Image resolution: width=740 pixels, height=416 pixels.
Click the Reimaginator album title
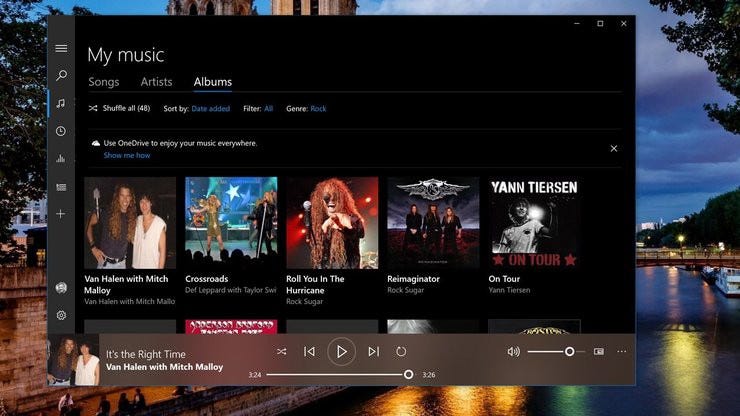pyautogui.click(x=413, y=279)
